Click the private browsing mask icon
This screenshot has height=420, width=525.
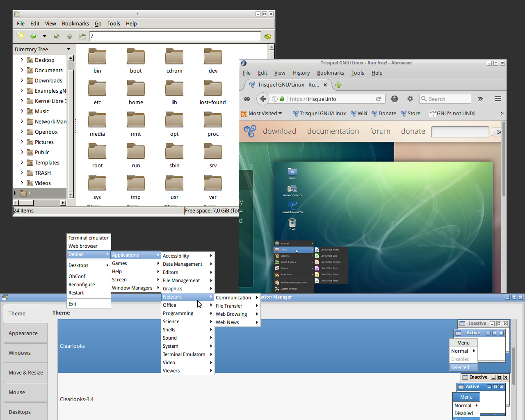[247, 99]
